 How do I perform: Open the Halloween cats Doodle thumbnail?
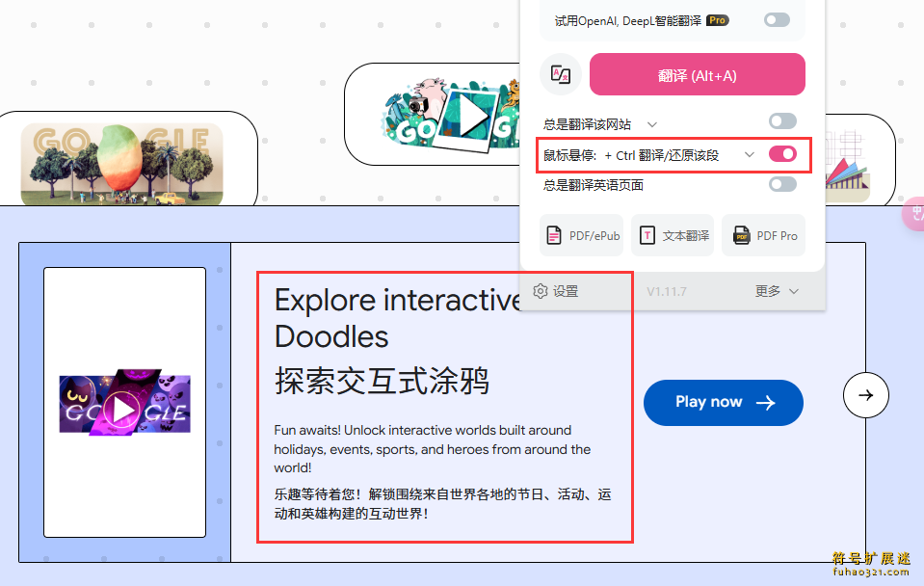click(x=125, y=403)
